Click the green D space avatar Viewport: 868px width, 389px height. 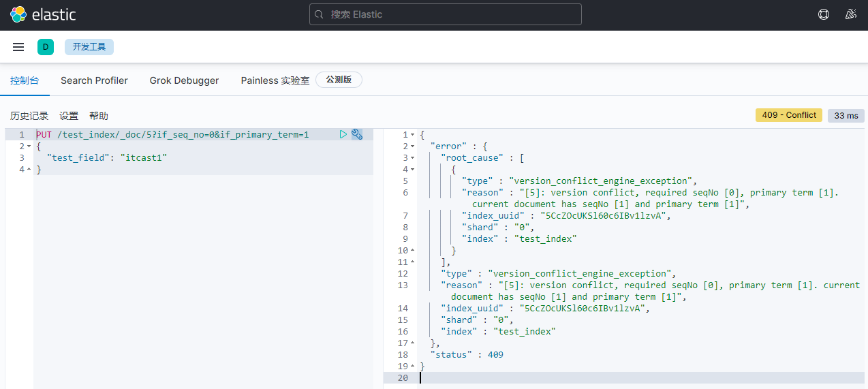tap(46, 47)
